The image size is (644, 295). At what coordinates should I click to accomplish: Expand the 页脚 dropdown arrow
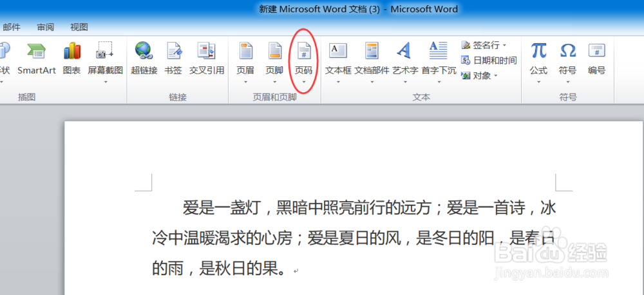coord(274,82)
